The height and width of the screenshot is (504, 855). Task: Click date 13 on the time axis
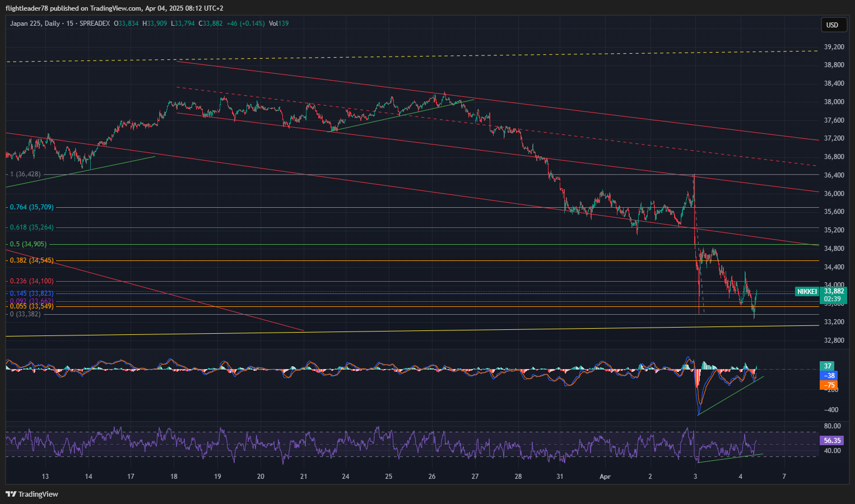click(x=45, y=477)
